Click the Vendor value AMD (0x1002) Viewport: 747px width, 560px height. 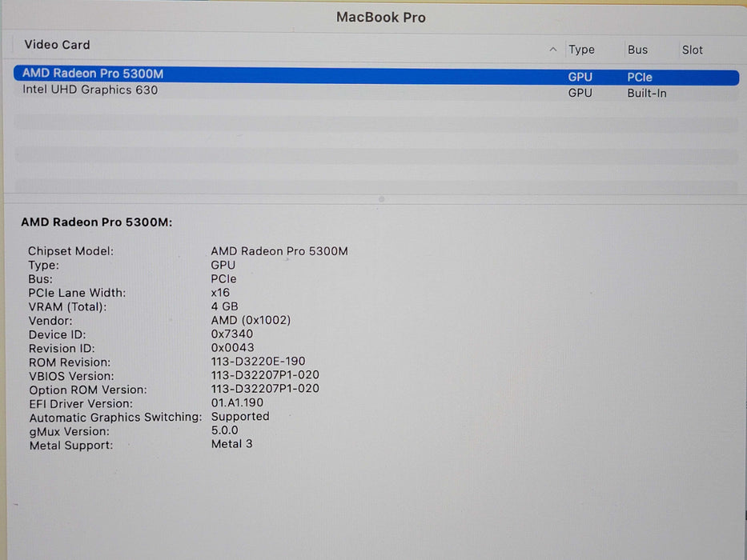[251, 320]
